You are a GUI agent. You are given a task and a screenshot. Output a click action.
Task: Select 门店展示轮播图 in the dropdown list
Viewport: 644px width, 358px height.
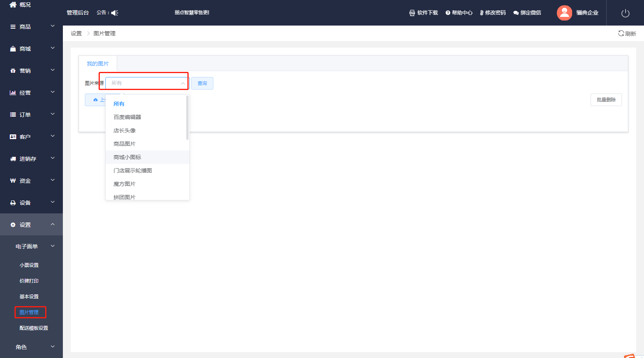tap(147, 171)
